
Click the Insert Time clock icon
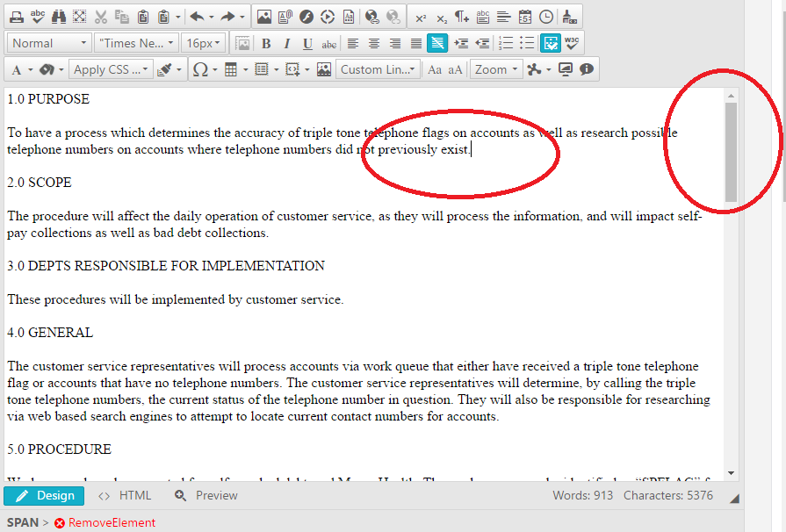click(546, 17)
